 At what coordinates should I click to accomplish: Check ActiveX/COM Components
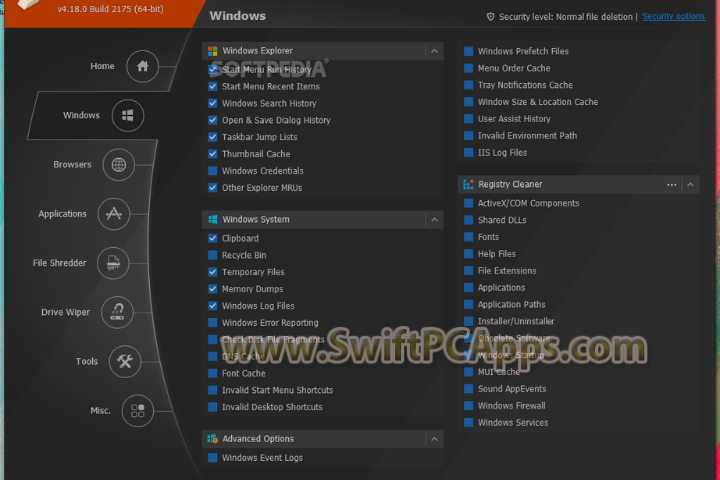click(x=468, y=203)
